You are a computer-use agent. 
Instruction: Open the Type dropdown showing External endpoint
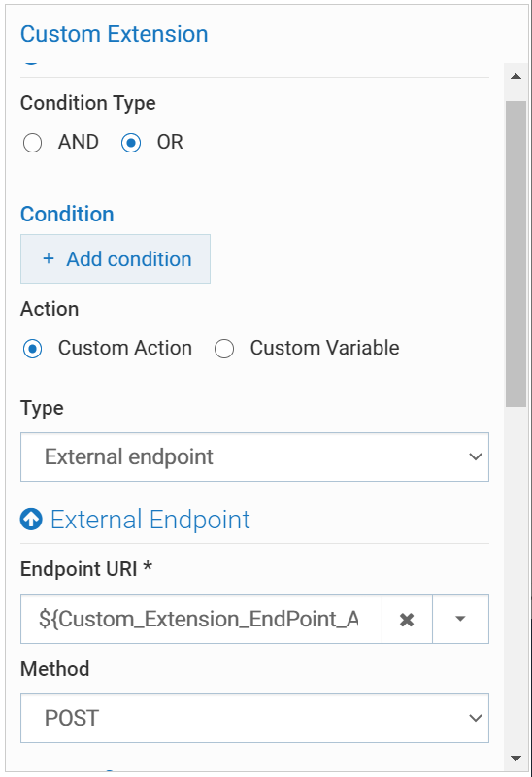coord(254,456)
